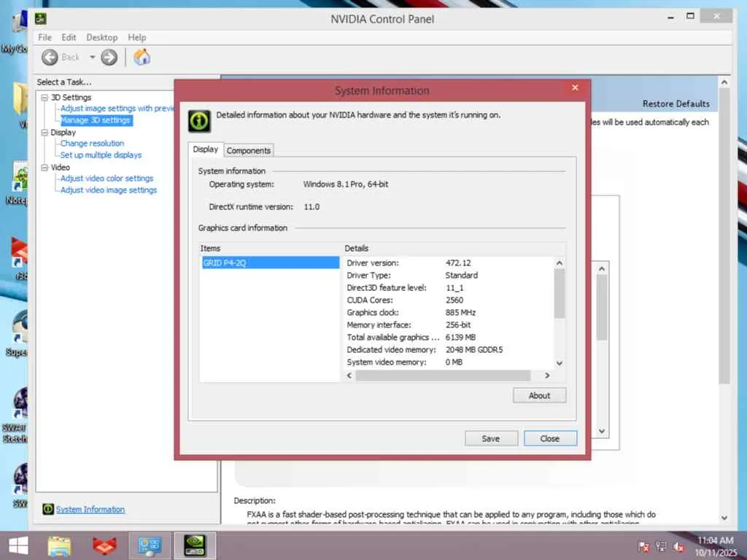Click the Back arrow icon in toolbar
The width and height of the screenshot is (747, 560).
pos(50,58)
